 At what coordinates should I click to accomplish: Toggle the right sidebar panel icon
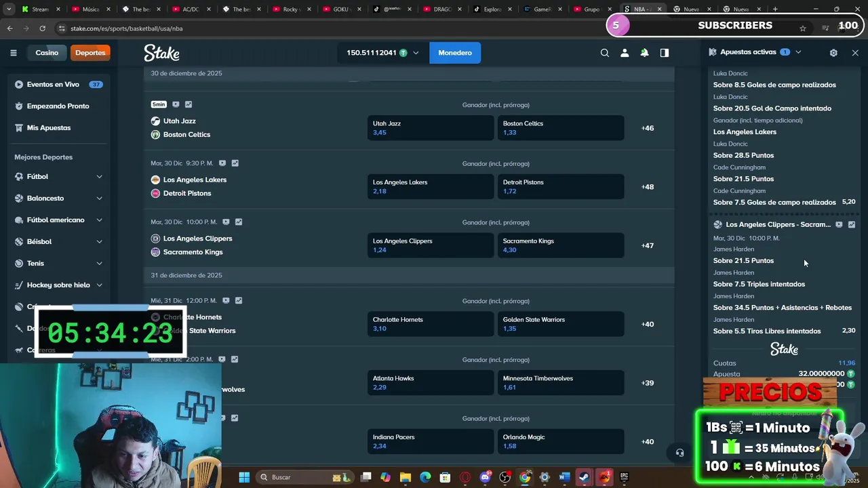665,53
